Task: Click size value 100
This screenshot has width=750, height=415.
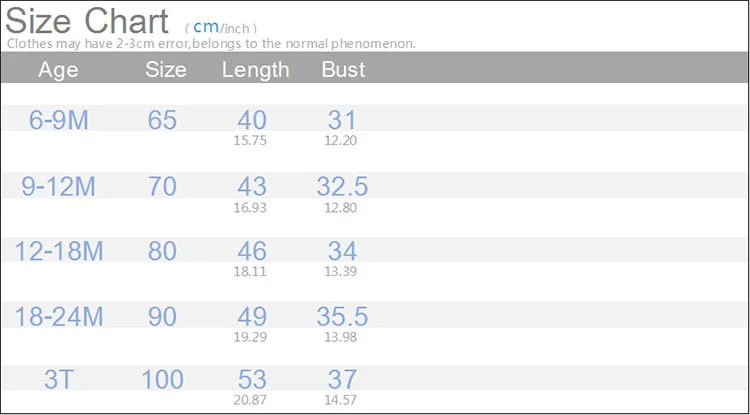Action: (162, 379)
